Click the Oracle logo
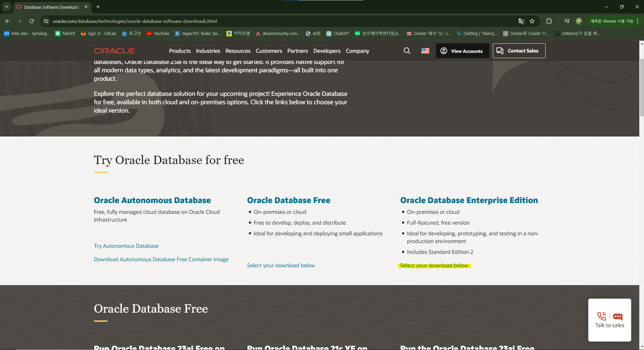Screen dimensions: 644x350 pyautogui.click(x=114, y=51)
